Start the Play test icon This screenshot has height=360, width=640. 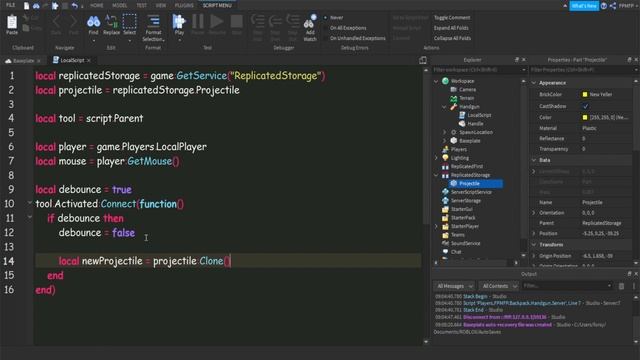pos(179,21)
